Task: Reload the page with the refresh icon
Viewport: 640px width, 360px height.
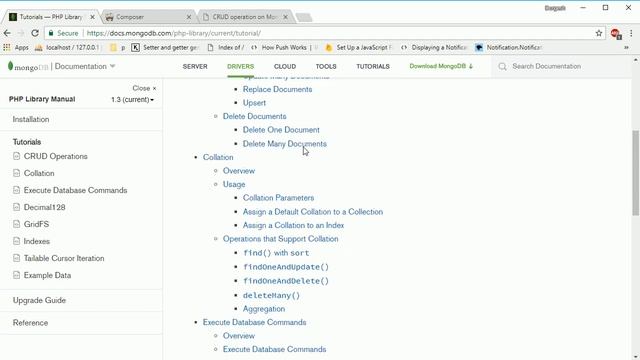Action: coord(35,33)
